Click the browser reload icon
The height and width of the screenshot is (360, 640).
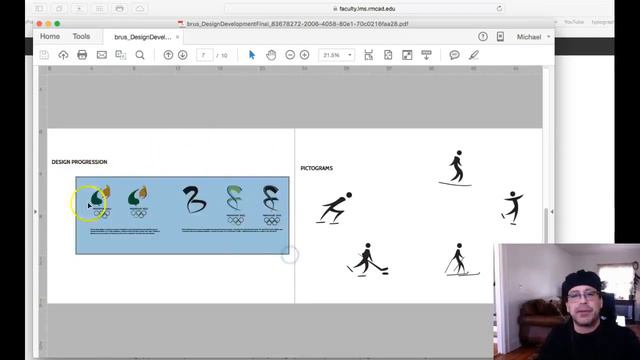pos(499,9)
